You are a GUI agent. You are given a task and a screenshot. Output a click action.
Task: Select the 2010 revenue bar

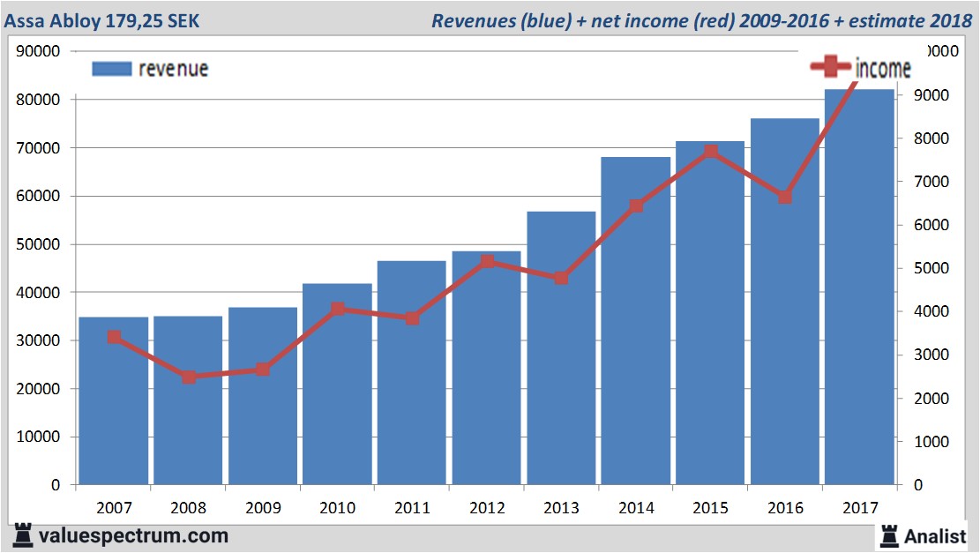click(x=338, y=384)
